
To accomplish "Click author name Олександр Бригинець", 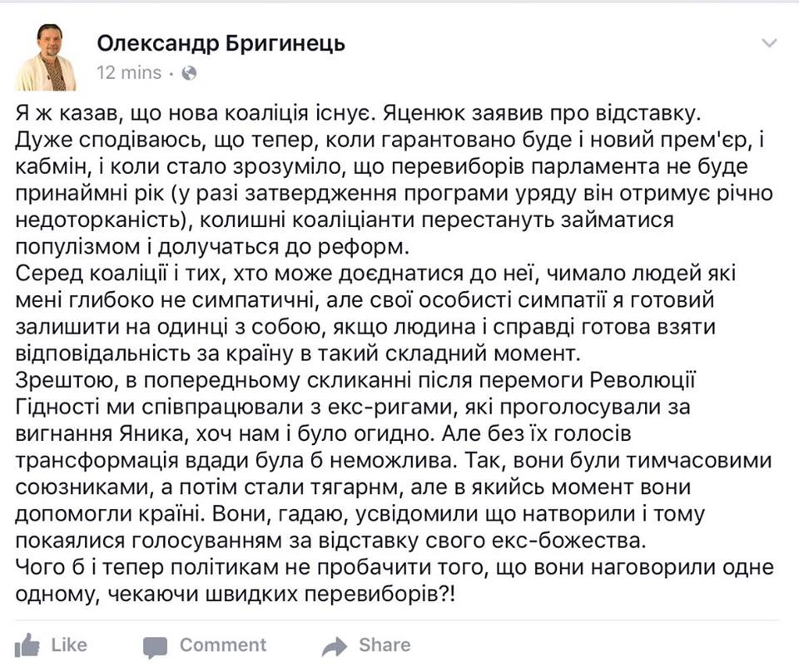I will 221,42.
